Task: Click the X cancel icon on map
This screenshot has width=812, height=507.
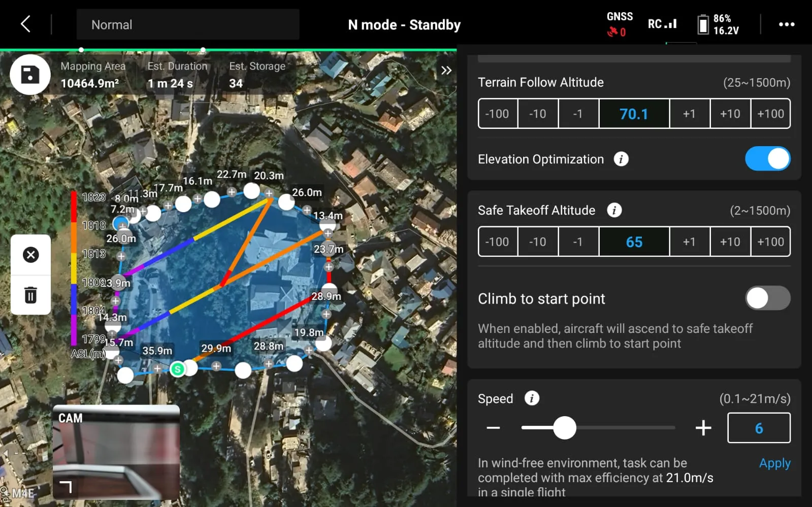Action: (x=30, y=255)
